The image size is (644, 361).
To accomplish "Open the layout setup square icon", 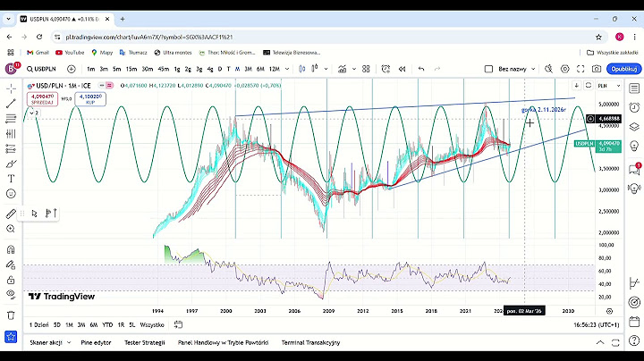I will point(488,69).
